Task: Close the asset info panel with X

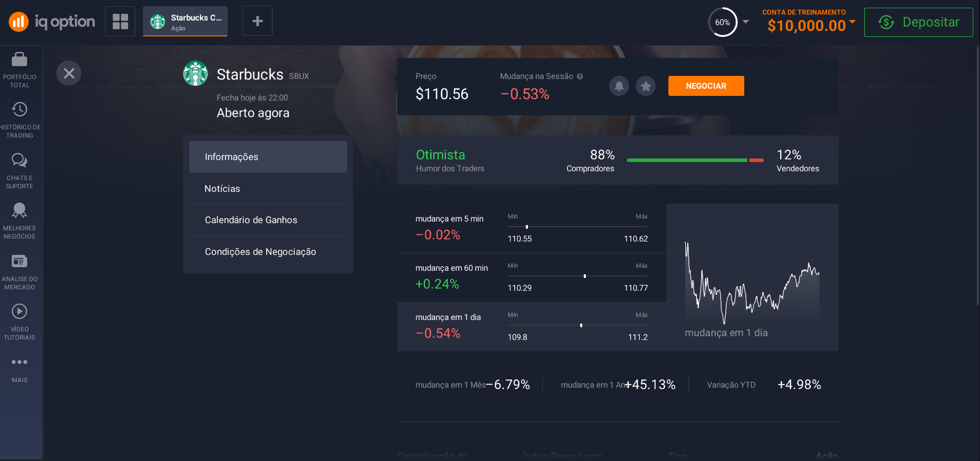Action: pos(69,73)
